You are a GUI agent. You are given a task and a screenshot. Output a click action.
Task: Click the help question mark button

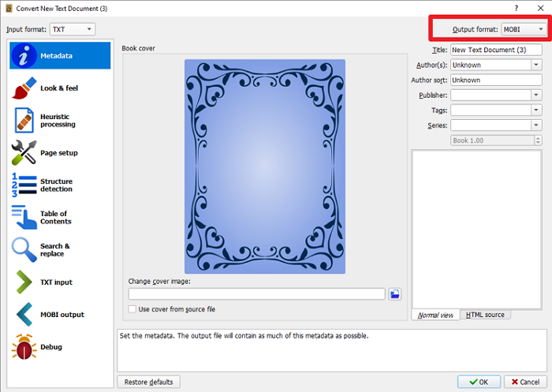click(516, 8)
